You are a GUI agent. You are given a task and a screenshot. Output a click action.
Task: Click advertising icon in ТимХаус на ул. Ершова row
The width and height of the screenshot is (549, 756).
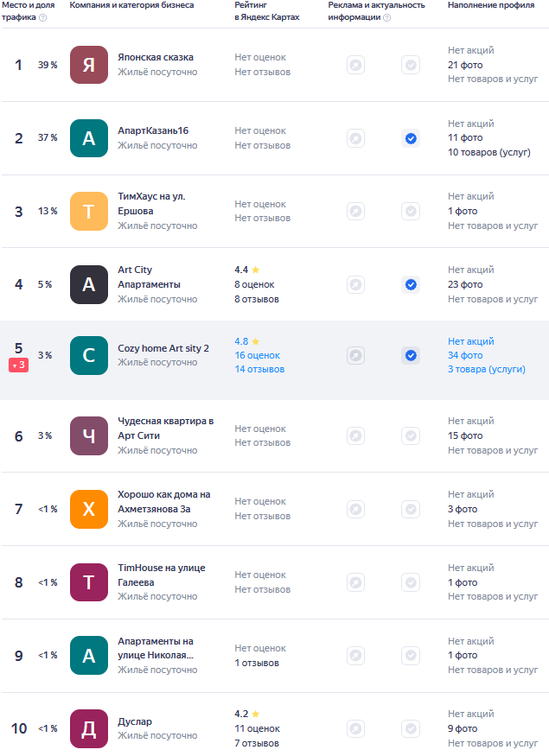(355, 211)
